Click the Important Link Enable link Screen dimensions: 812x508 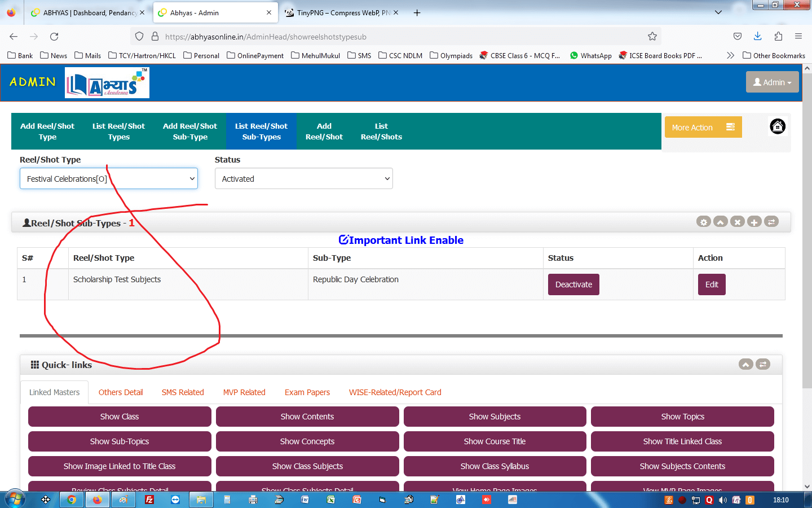pos(401,240)
